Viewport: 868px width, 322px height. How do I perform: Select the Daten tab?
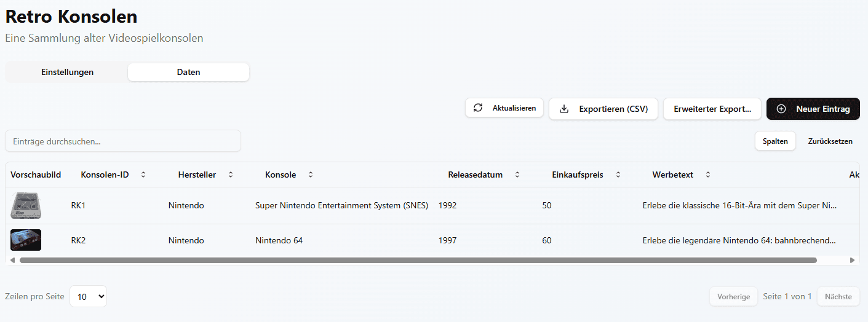click(x=188, y=72)
